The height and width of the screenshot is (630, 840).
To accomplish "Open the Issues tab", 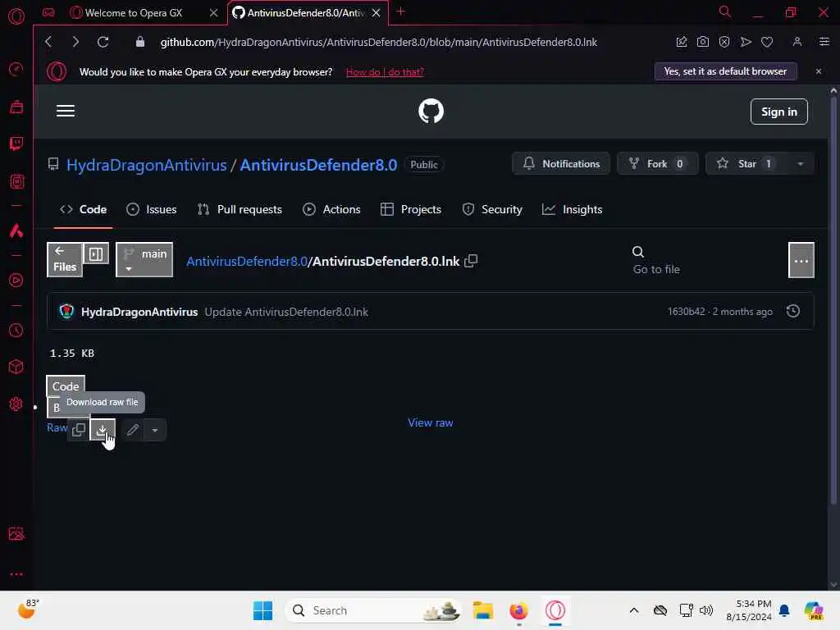I will point(152,209).
